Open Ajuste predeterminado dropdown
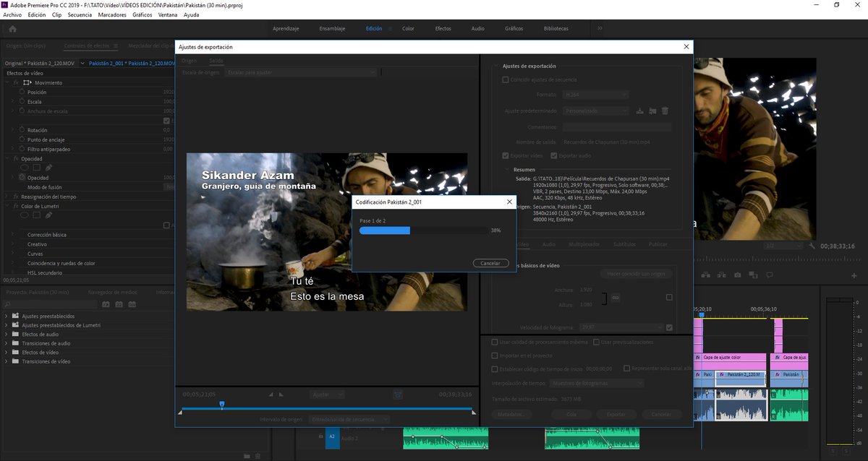 pyautogui.click(x=596, y=111)
